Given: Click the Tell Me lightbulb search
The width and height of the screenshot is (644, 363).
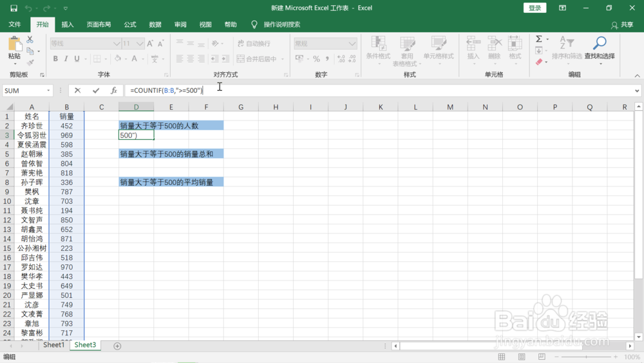Looking at the screenshot, I should (254, 25).
